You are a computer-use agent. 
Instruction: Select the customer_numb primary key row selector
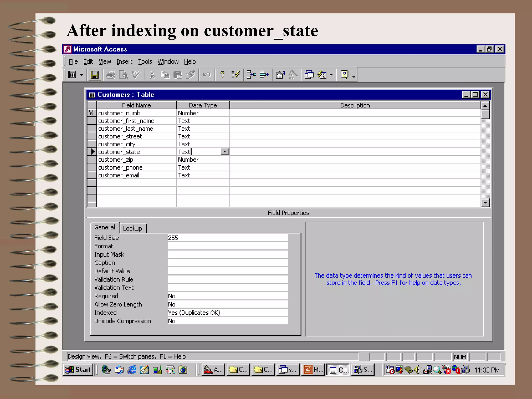[x=92, y=113]
